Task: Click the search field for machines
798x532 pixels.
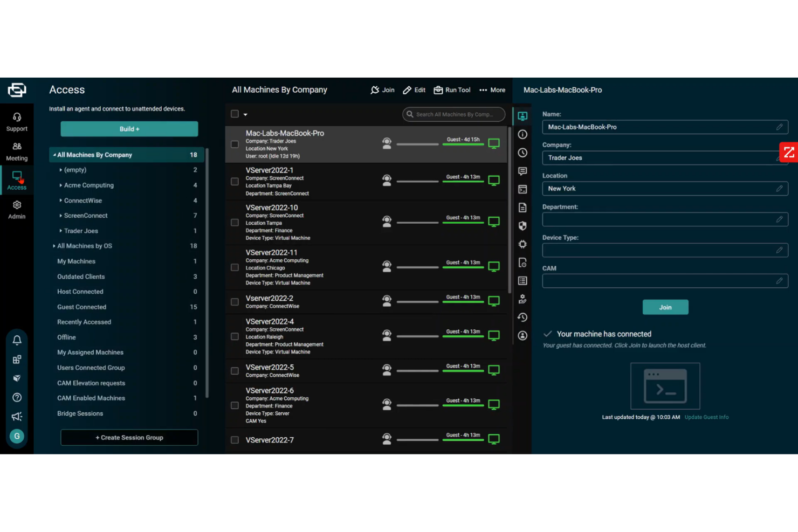Action: 453,114
